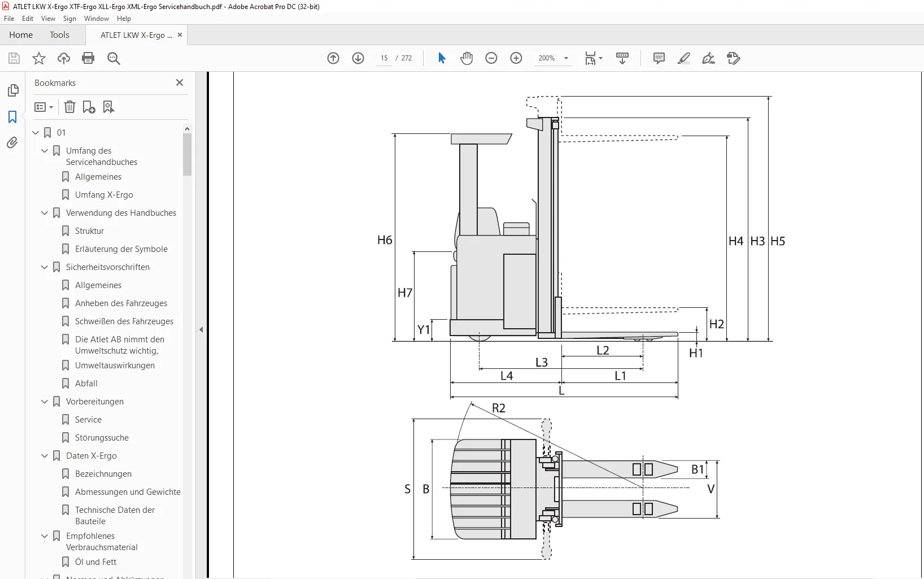This screenshot has width=924, height=579.
Task: Open Anheben des Fahrzeuges bookmark
Action: pos(121,303)
